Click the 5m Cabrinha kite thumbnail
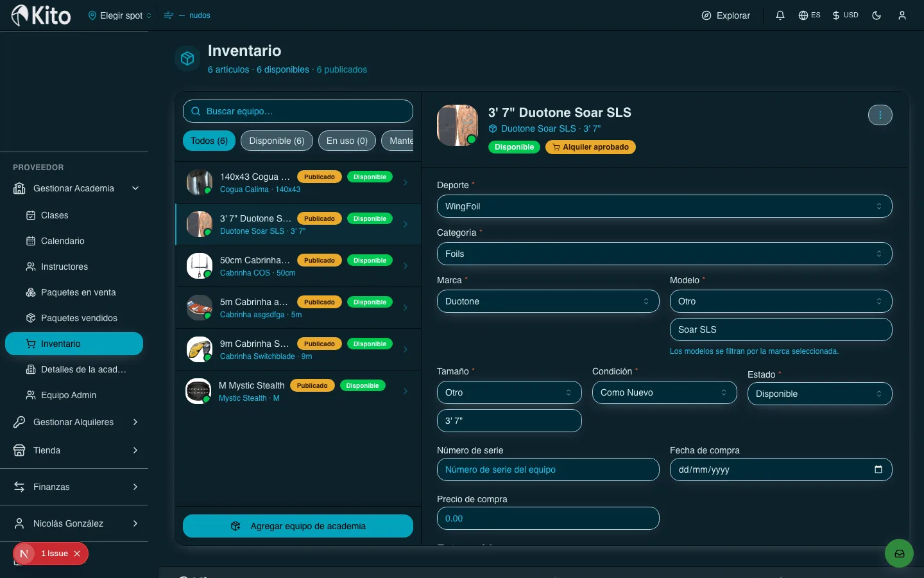 pyautogui.click(x=200, y=308)
